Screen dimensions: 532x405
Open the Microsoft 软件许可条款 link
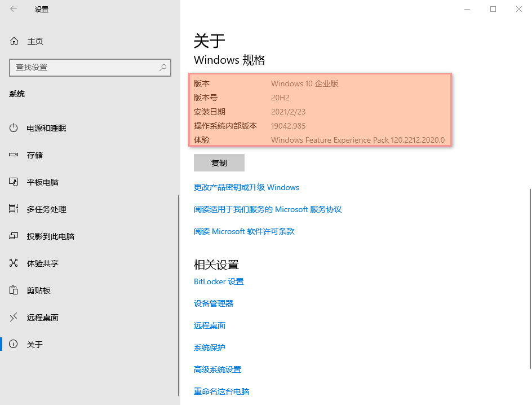(244, 231)
